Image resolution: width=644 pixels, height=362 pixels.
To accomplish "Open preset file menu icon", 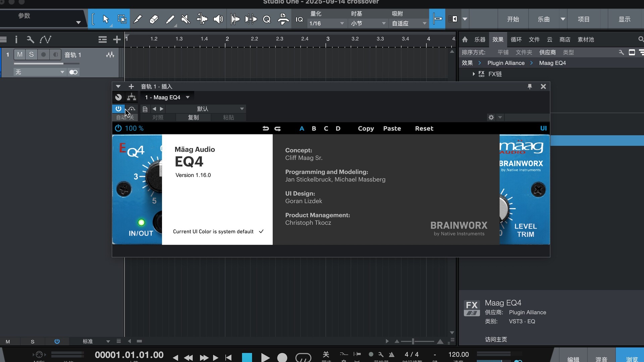I will 145,109.
